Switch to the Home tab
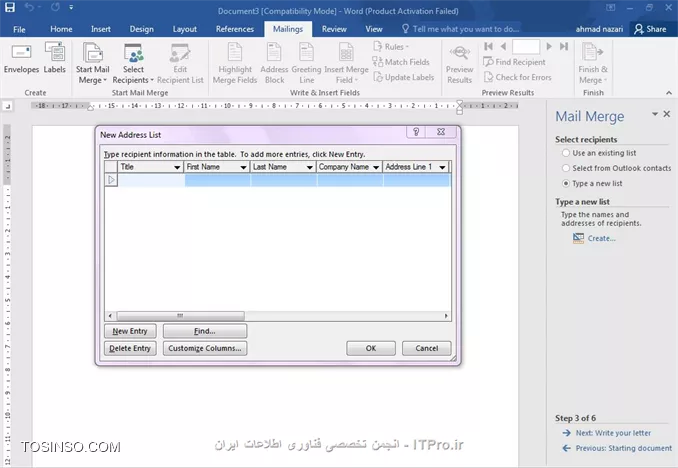The width and height of the screenshot is (678, 468). [x=61, y=29]
